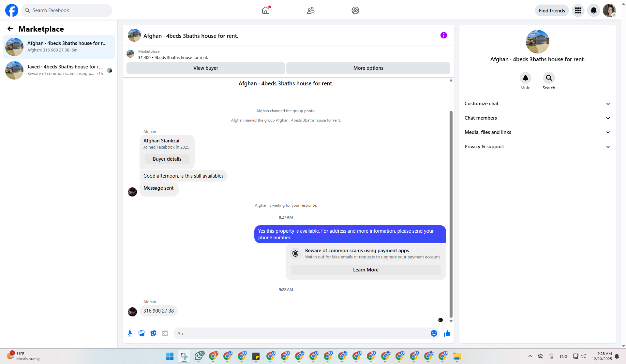Search in conversation with magnifier icon
This screenshot has width=626, height=364.
[549, 78]
